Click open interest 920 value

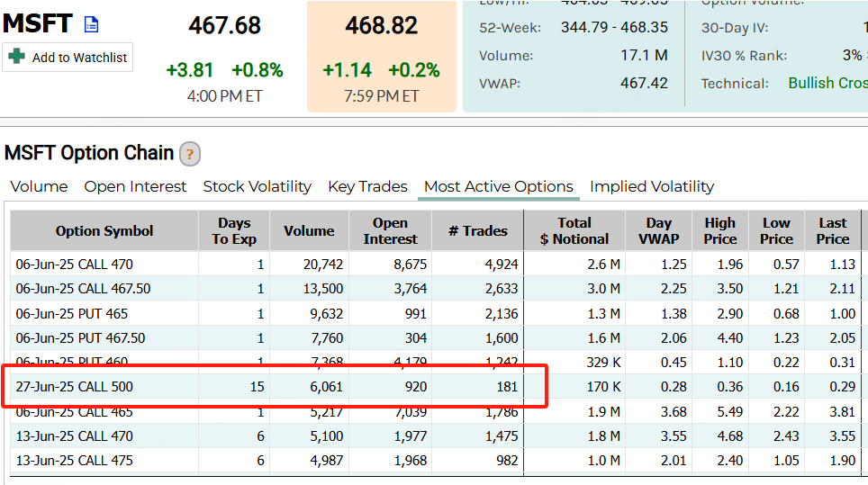coord(416,387)
